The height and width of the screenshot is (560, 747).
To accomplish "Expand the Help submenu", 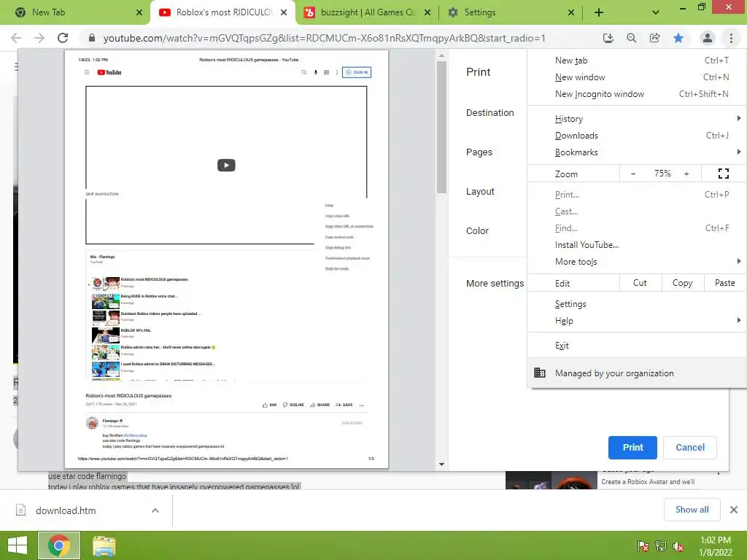I will point(637,321).
